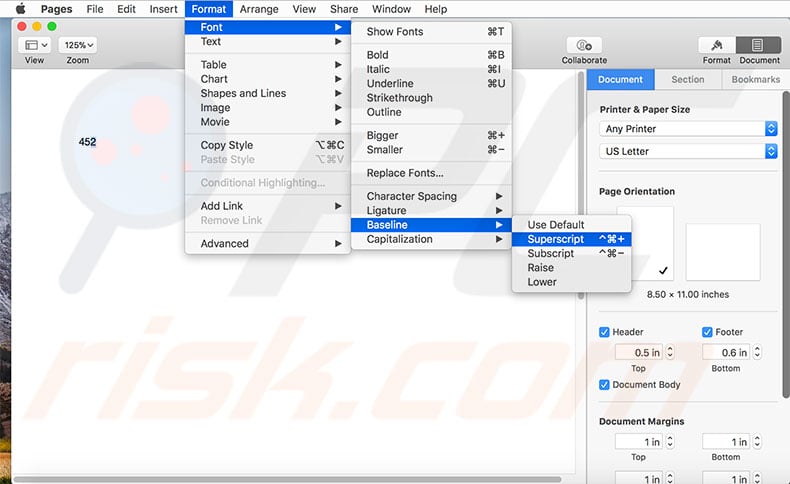Choose Subscript from Baseline submenu
Viewport: 790px width, 484px height.
point(551,253)
